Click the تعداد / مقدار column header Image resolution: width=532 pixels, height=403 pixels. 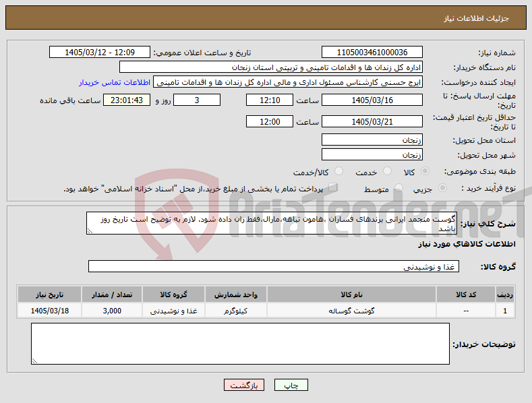tap(112, 294)
